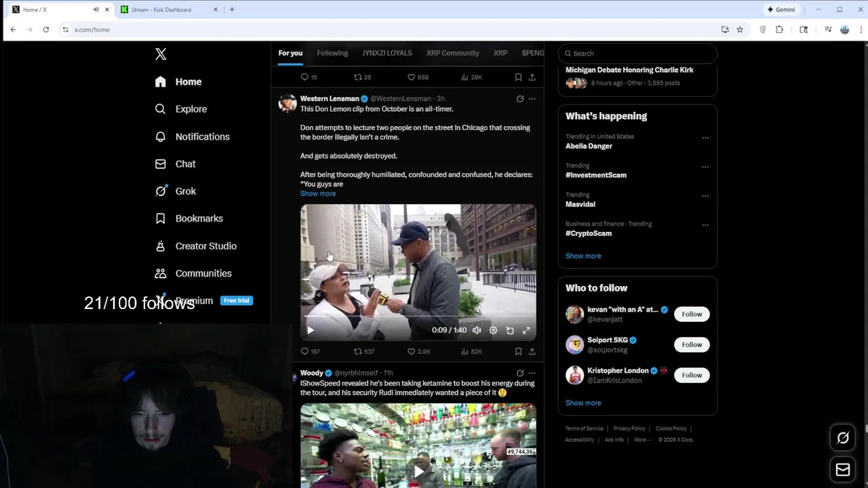The height and width of the screenshot is (488, 868).
Task: Expand Show more on Don Lemon post
Action: [x=318, y=194]
